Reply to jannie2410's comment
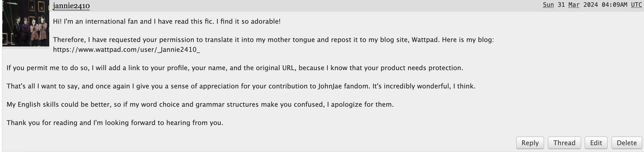 pos(530,143)
